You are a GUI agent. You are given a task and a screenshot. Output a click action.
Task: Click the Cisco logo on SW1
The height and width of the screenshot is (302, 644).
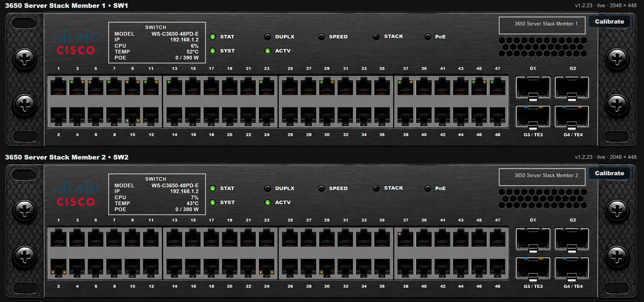[x=76, y=43]
